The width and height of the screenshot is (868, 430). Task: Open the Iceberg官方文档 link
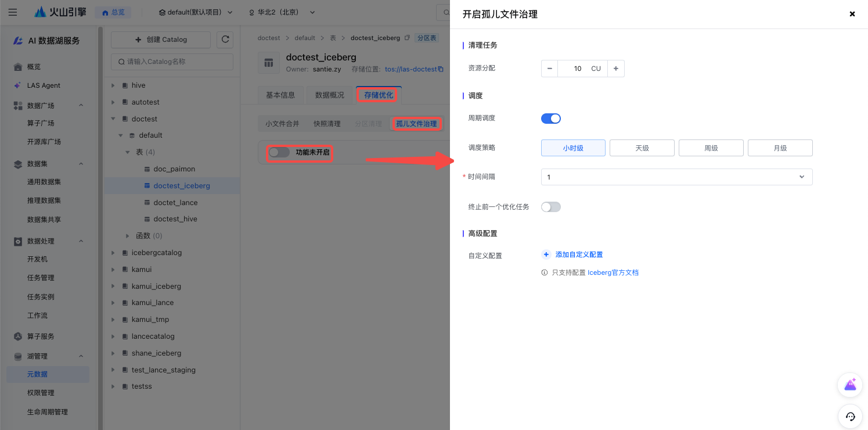click(613, 273)
